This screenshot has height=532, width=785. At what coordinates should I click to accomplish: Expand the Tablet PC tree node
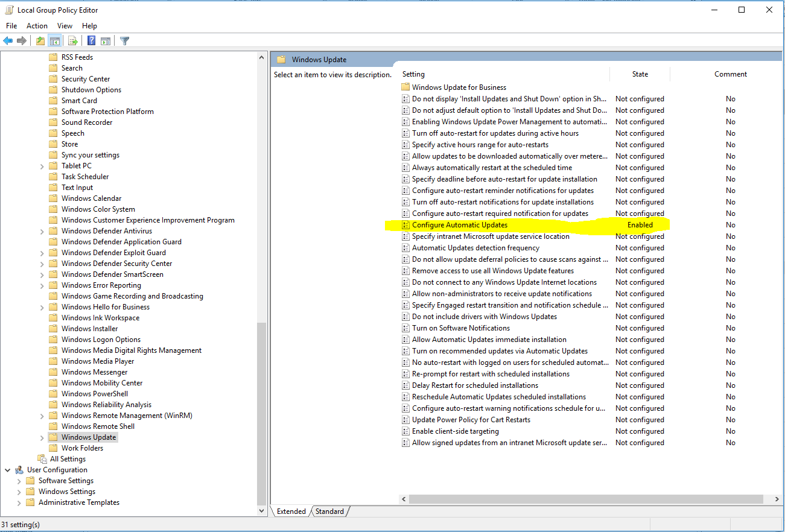pos(42,166)
